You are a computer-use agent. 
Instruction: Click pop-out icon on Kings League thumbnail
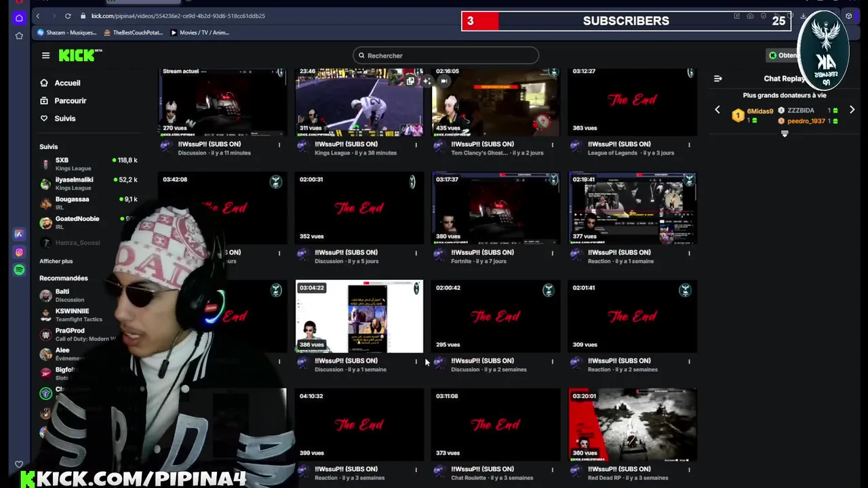click(x=410, y=81)
